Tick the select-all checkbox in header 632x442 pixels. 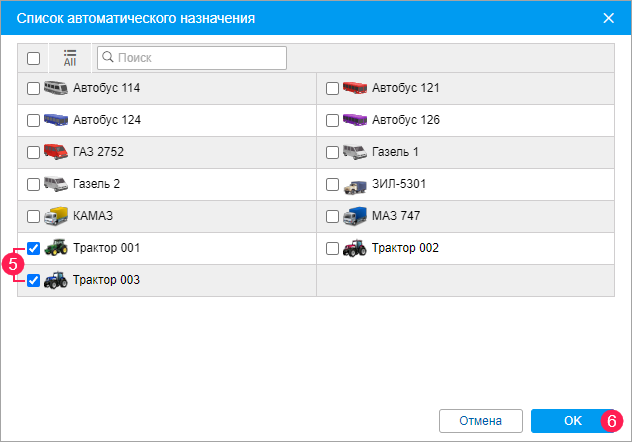[33, 58]
